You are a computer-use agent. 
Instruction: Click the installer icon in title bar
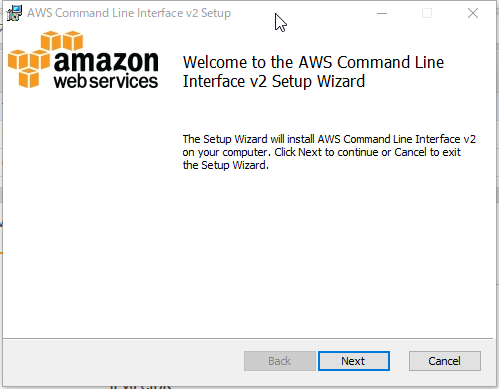14,13
